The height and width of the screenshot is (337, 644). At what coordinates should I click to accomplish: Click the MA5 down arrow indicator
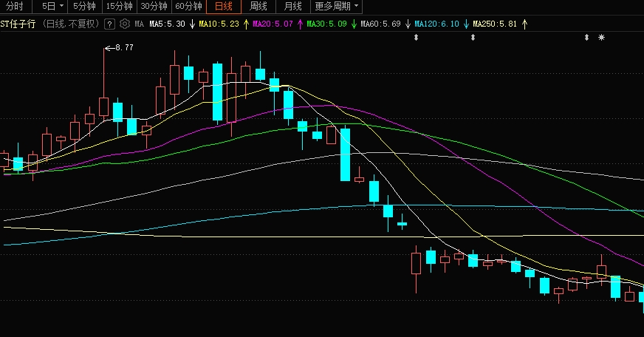[x=192, y=24]
